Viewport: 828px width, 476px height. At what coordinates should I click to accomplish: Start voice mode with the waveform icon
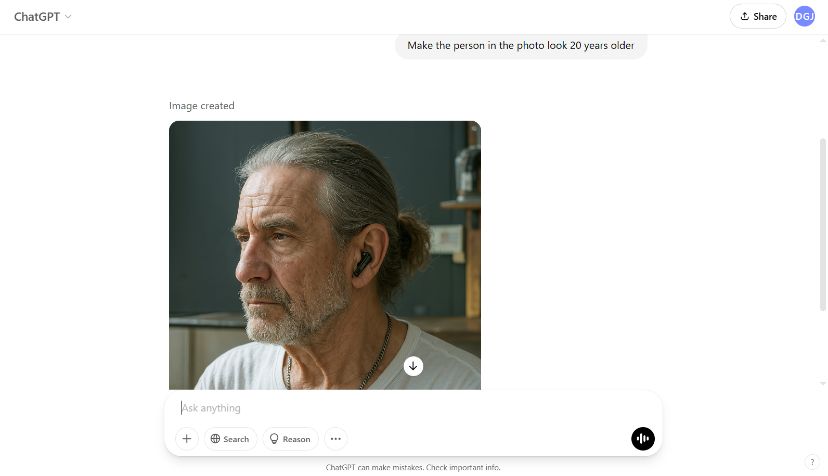click(642, 439)
